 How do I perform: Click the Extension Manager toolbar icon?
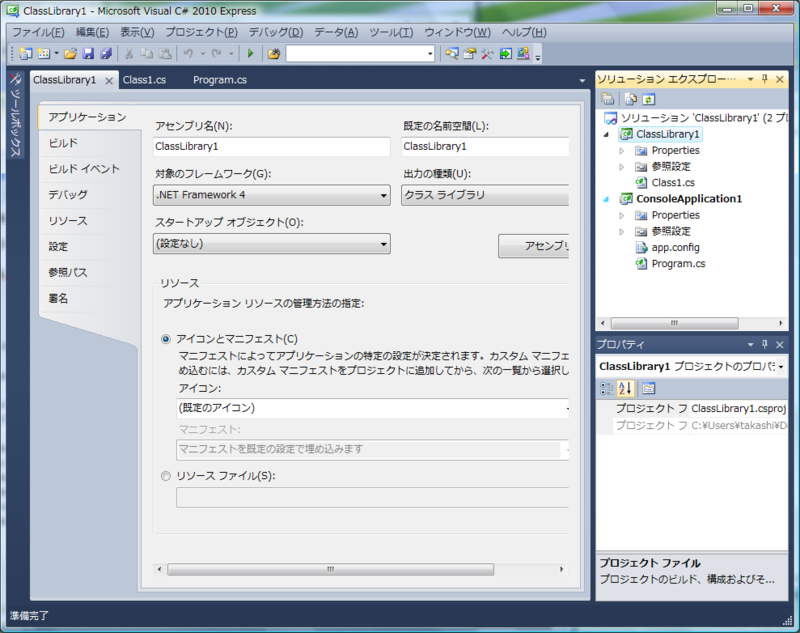(x=523, y=54)
